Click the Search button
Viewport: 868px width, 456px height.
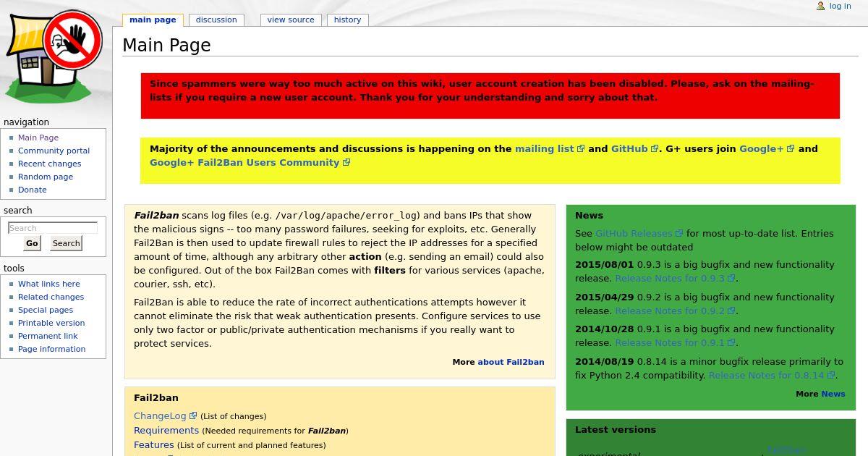point(66,243)
